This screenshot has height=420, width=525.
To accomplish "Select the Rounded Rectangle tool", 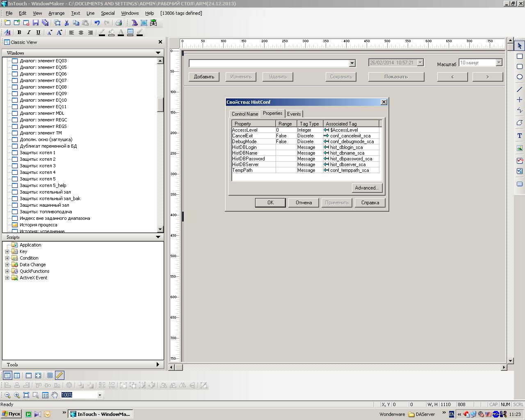I will click(519, 66).
